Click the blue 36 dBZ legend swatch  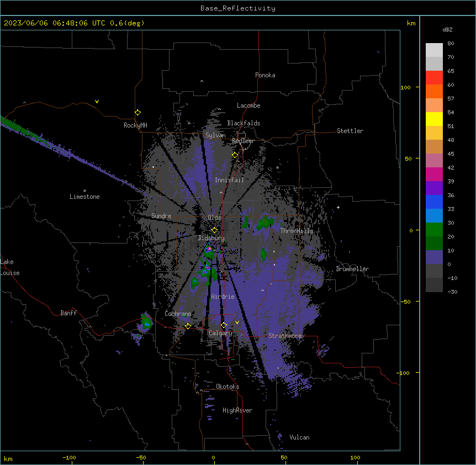[434, 202]
